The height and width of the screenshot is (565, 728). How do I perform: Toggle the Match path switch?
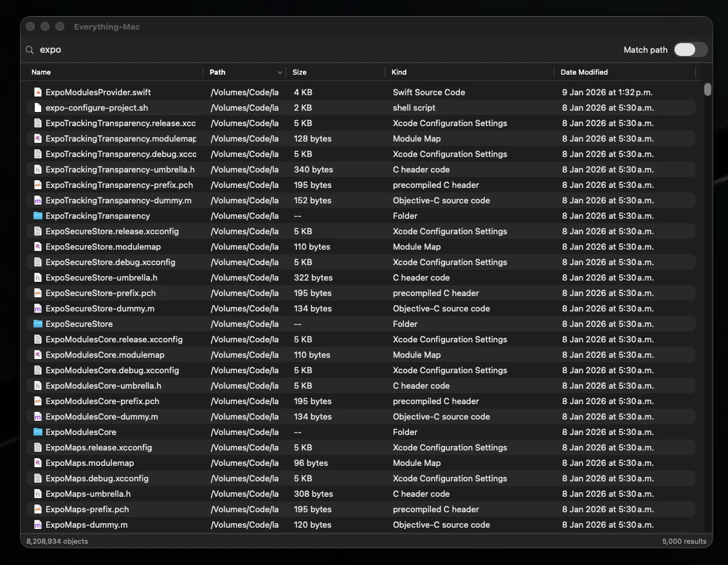(691, 50)
